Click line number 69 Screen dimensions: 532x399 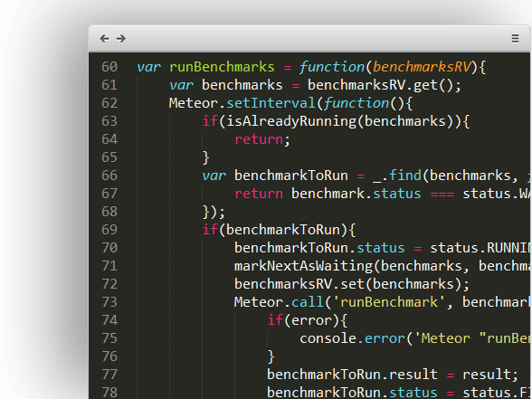pos(109,230)
